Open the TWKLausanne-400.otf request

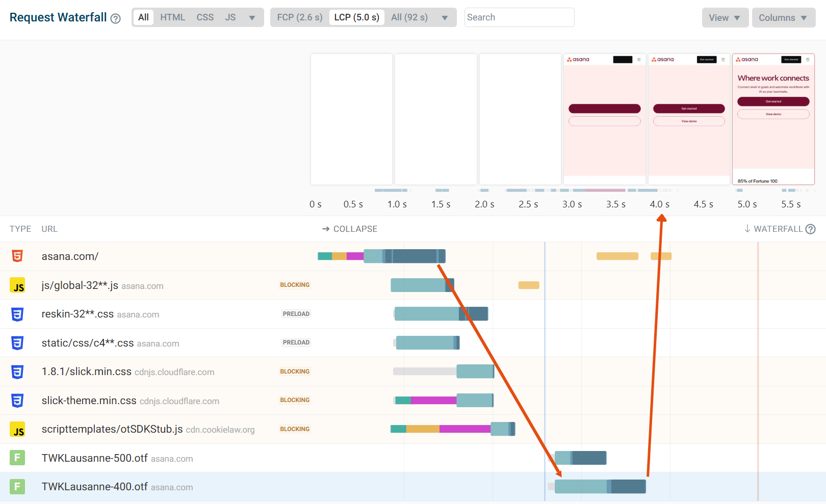[413, 487]
